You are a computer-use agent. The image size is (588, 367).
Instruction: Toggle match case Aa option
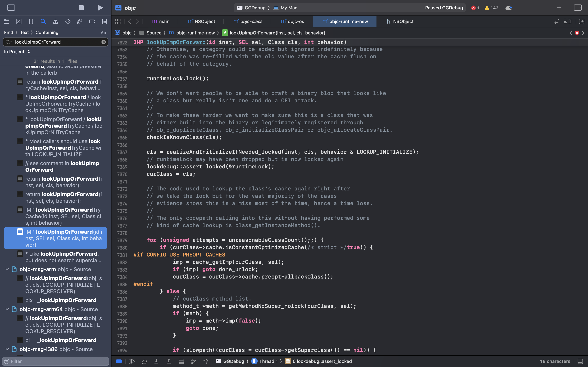pos(103,33)
